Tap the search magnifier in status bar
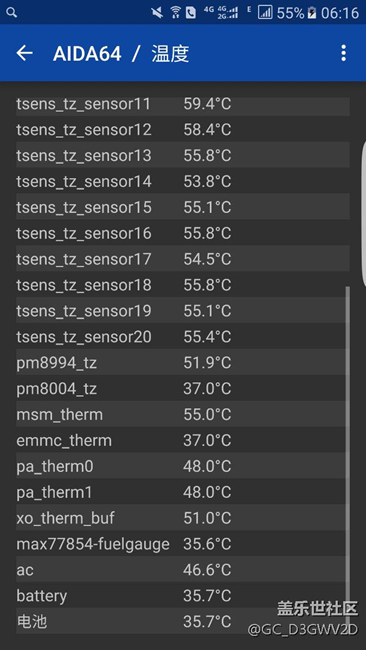The image size is (366, 650). pyautogui.click(x=11, y=12)
